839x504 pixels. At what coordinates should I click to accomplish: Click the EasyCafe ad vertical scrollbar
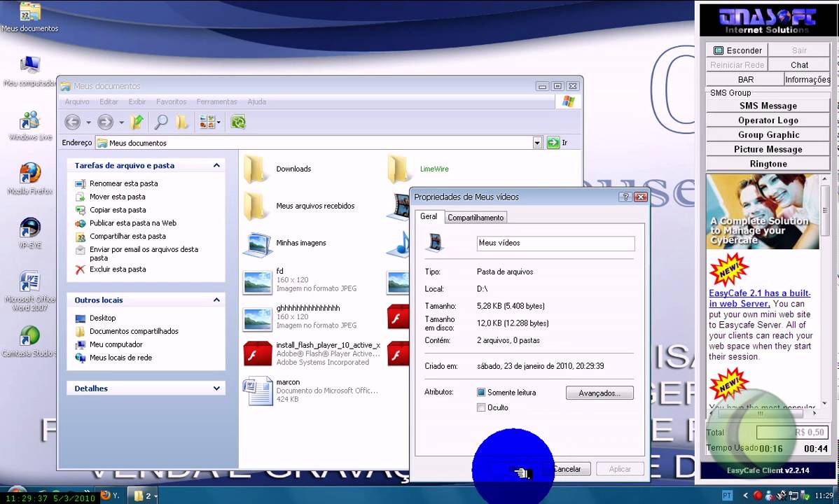(824, 290)
